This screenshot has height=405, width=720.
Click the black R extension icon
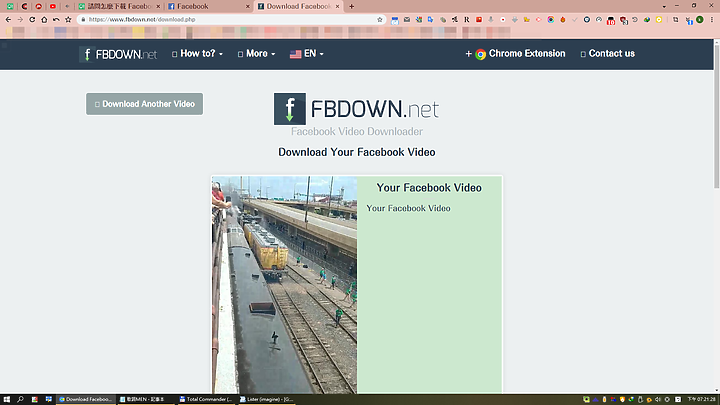point(467,20)
